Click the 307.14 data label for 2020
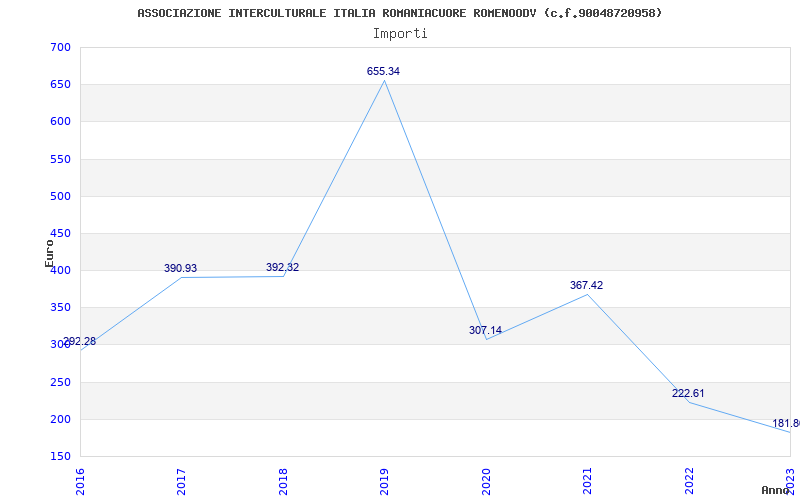 click(485, 331)
